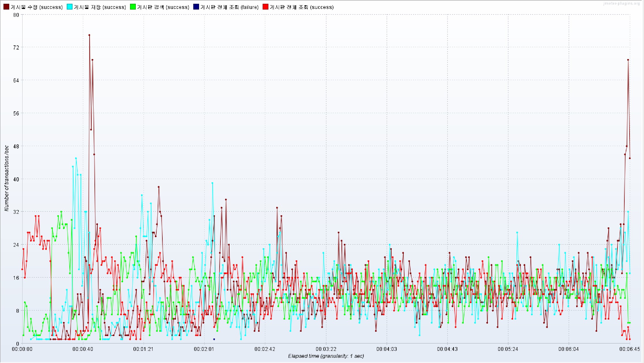Viewport: 644px width, 363px height.
Task: Click the 00:06:45 x-axis end label
Action: point(629,349)
